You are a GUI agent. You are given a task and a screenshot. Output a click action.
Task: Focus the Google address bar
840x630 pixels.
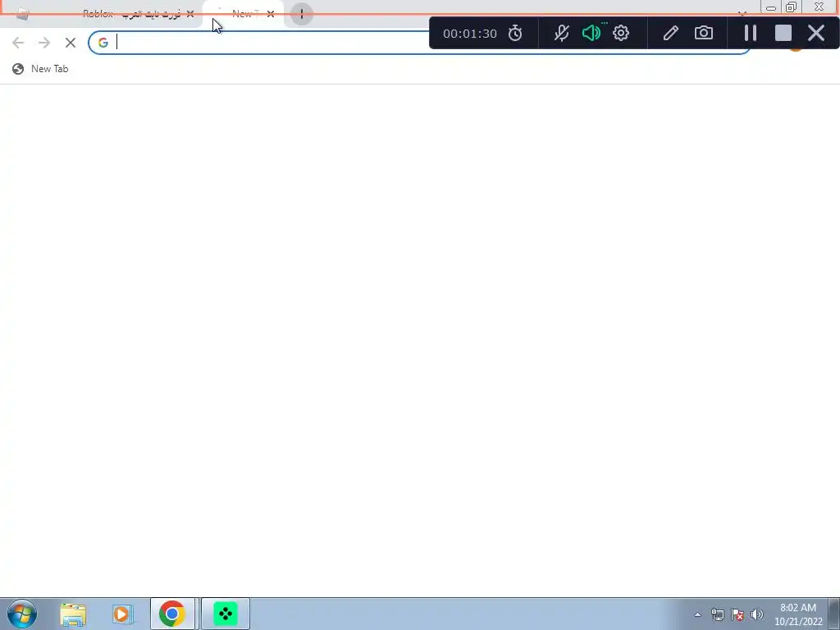click(x=419, y=43)
